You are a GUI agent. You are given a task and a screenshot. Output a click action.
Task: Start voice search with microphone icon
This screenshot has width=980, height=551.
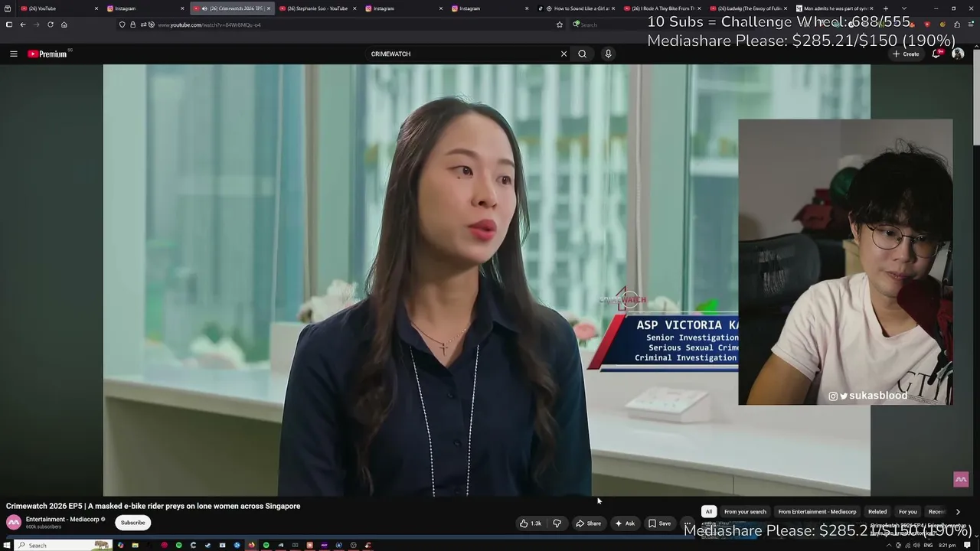608,54
